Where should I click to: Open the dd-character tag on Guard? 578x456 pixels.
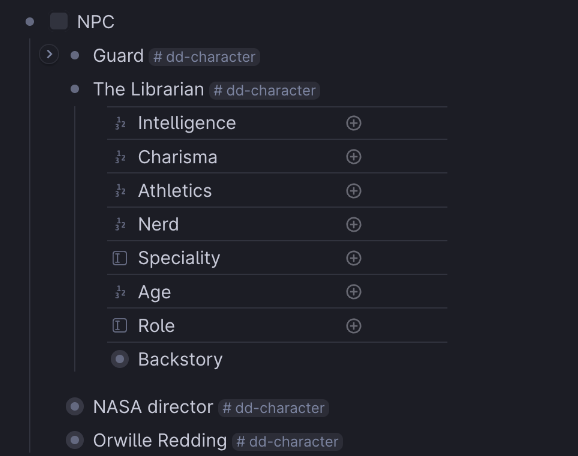click(x=204, y=57)
